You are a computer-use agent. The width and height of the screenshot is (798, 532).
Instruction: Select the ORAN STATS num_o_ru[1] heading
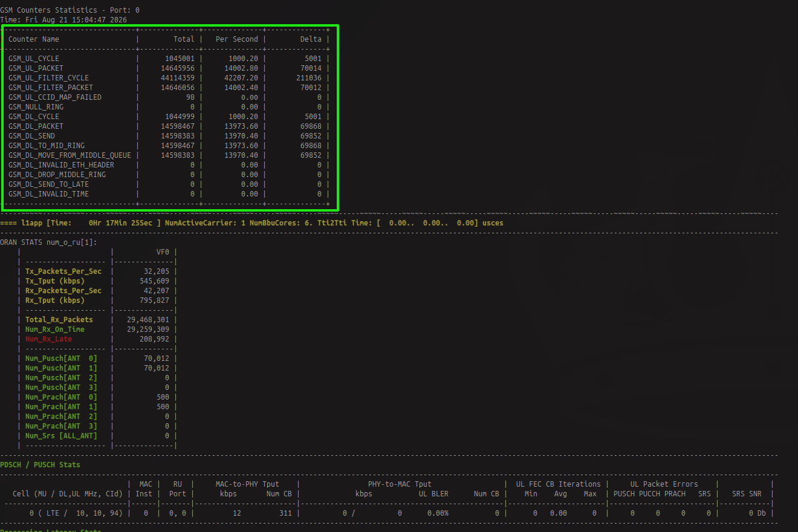tap(48, 242)
